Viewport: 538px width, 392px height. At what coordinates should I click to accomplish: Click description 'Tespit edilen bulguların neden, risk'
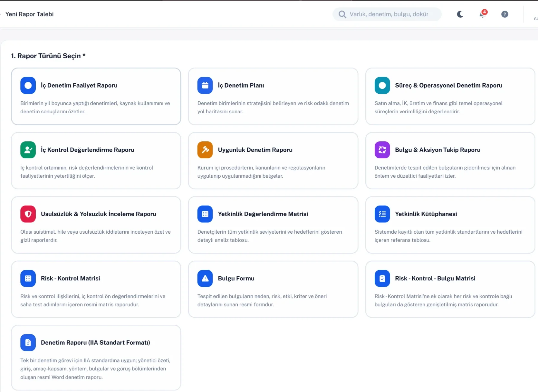click(x=262, y=300)
